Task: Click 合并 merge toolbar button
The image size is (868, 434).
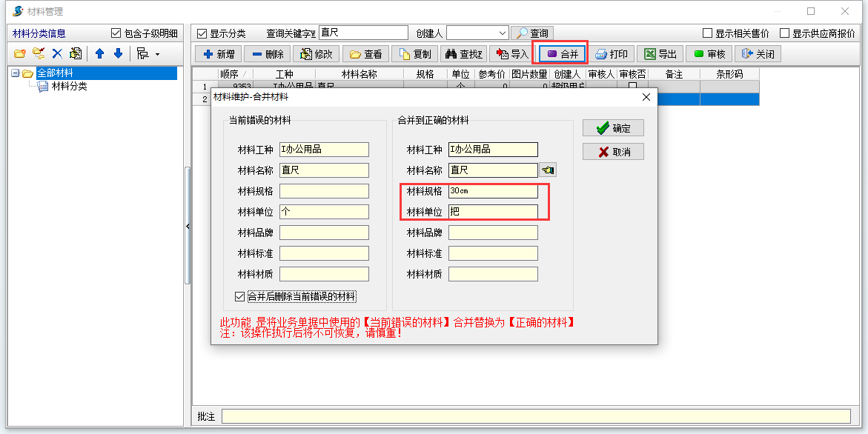Action: coord(562,54)
